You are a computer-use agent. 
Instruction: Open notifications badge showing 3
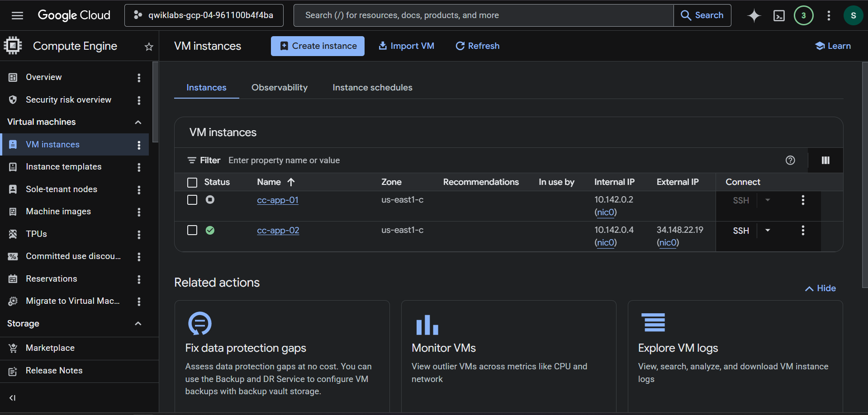tap(804, 15)
